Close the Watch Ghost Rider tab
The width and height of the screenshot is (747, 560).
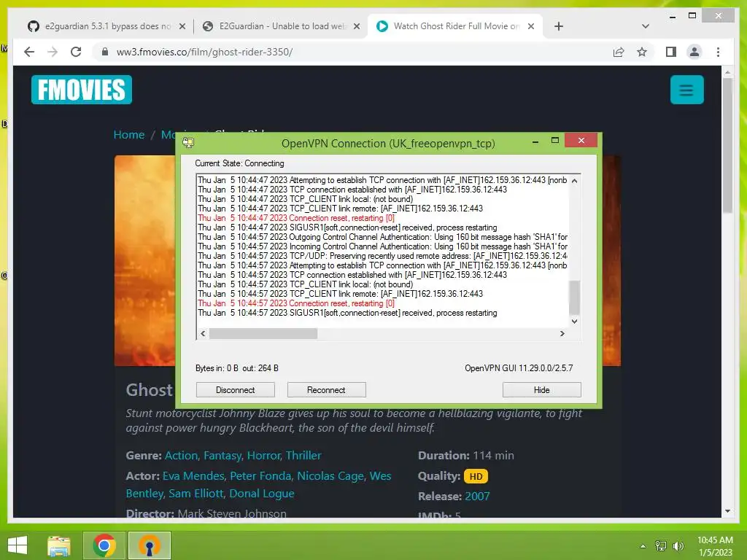(x=531, y=26)
